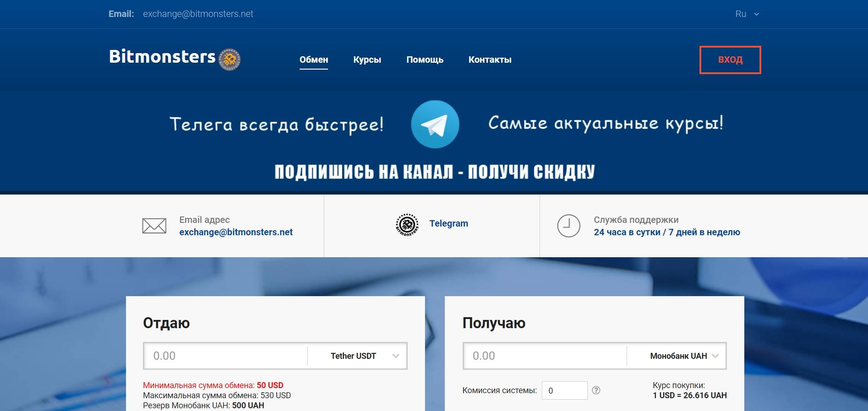Screen dimensions: 868x411
Task: Click the Резерв Монобанк UAH 500 UAH text
Action: click(x=203, y=406)
